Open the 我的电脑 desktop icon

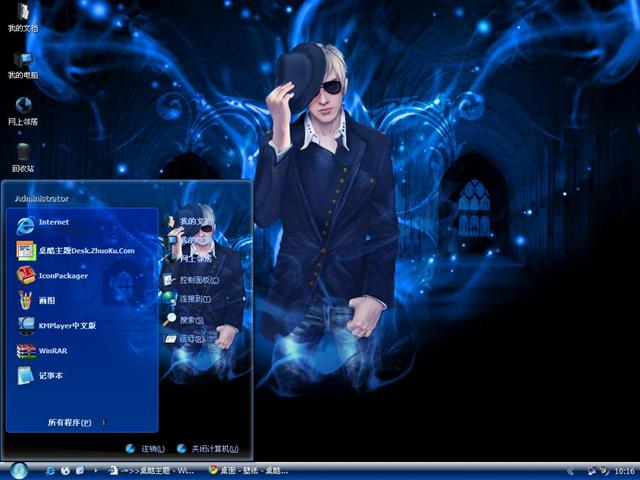23,65
